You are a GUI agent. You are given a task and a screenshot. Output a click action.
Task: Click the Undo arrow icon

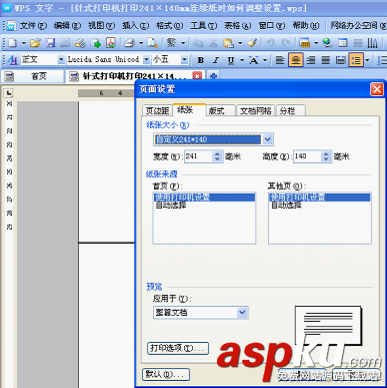(271, 43)
